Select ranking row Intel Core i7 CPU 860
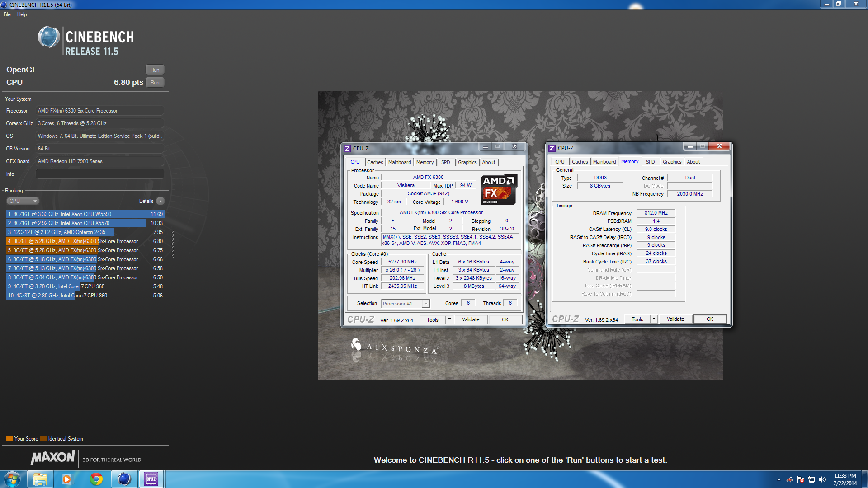This screenshot has height=488, width=868. tap(85, 296)
